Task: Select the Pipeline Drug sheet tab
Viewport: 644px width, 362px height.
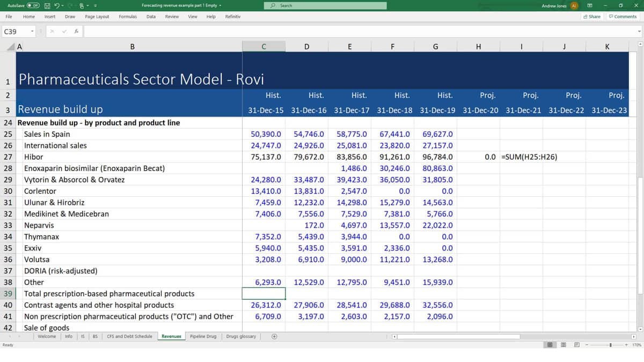Action: [203, 336]
